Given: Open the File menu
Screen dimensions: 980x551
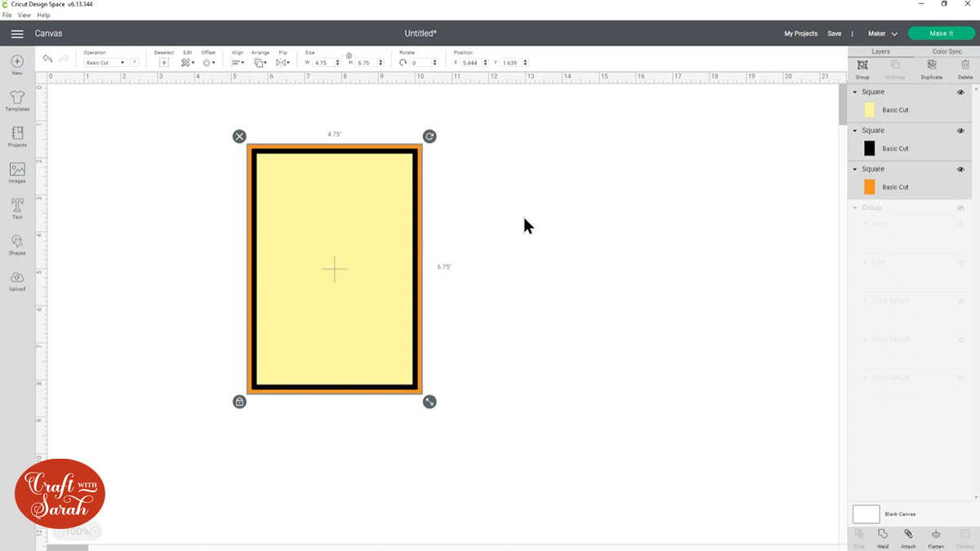Looking at the screenshot, I should pyautogui.click(x=7, y=15).
